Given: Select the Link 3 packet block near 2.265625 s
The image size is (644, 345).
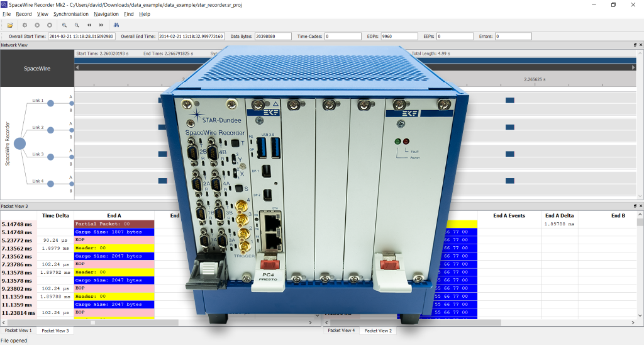Looking at the screenshot, I should [509, 154].
